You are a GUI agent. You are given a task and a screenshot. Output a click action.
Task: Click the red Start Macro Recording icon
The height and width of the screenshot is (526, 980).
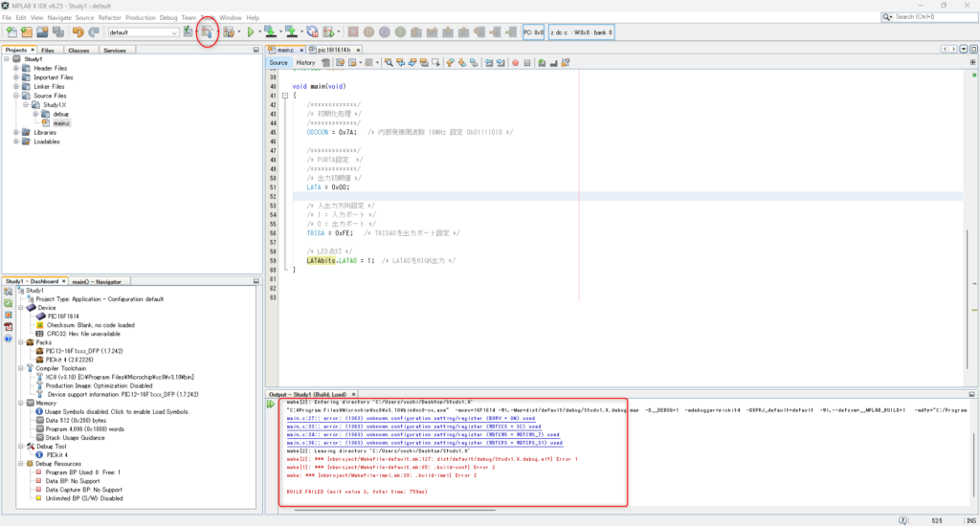click(514, 62)
